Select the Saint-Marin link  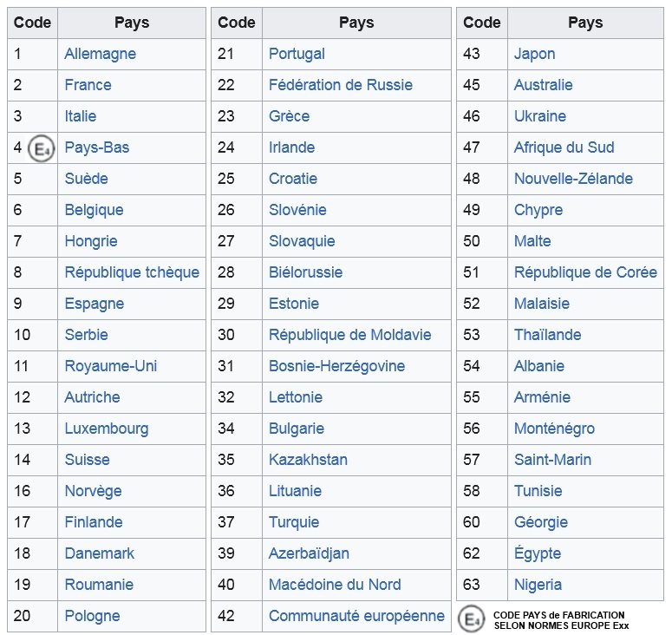(x=553, y=460)
